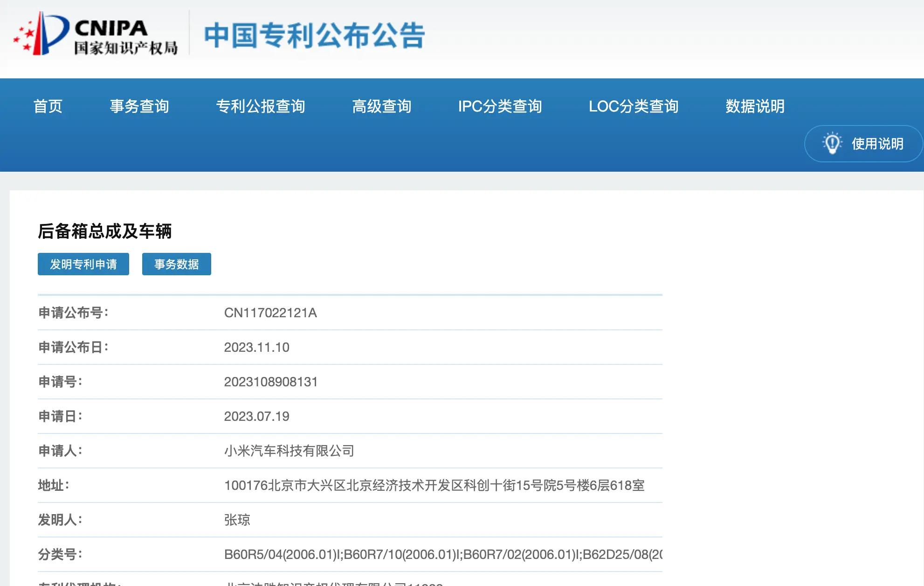924x586 pixels.
Task: Click publication date 2023.11.10
Action: tap(256, 347)
